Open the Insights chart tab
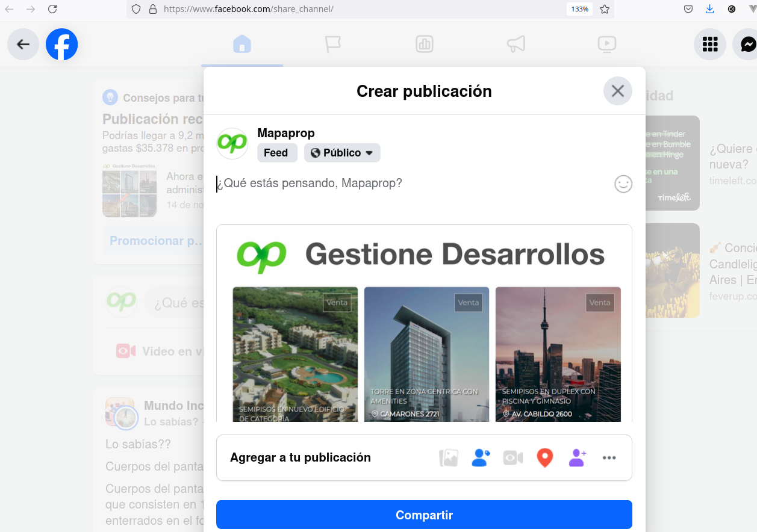The image size is (757, 532). coord(425,44)
